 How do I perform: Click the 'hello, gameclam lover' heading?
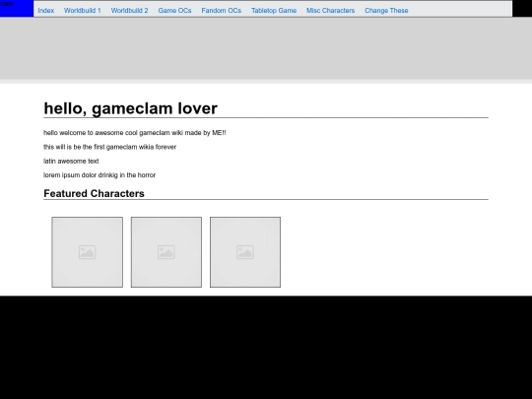pyautogui.click(x=131, y=108)
